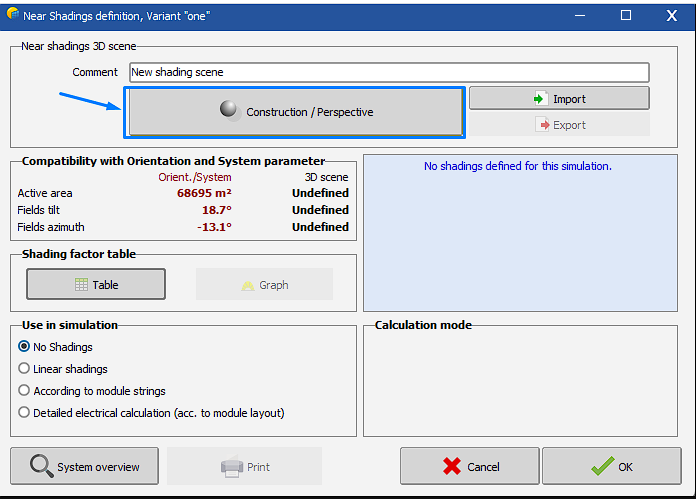Image resolution: width=696 pixels, height=499 pixels.
Task: Maximize the Near Shadings definition window
Action: [x=626, y=15]
